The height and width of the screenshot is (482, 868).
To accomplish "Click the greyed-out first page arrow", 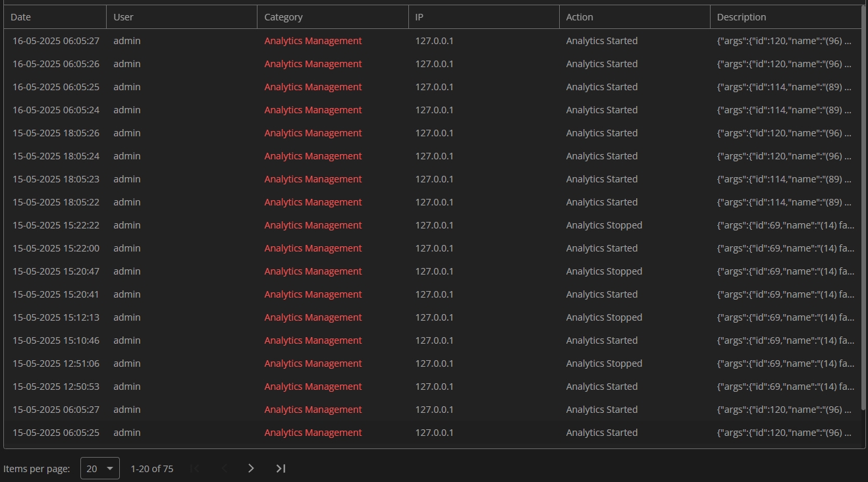I will [195, 468].
